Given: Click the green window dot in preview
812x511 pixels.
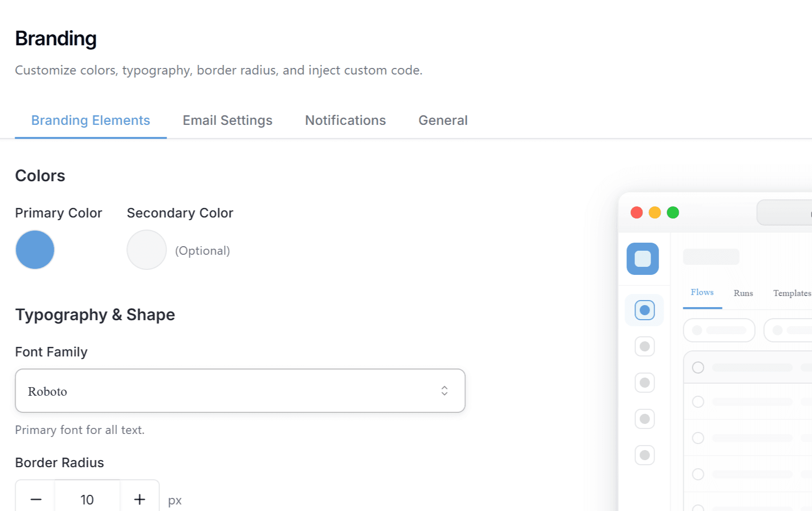Looking at the screenshot, I should [673, 212].
